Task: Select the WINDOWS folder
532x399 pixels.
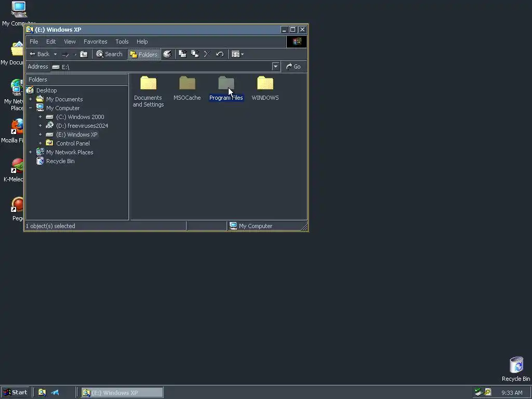Action: tap(265, 88)
